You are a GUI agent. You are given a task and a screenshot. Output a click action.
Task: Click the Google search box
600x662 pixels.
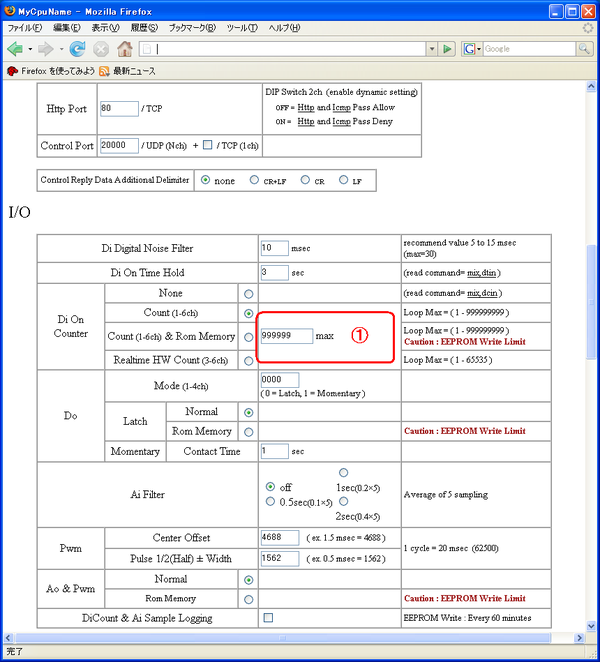click(x=529, y=49)
